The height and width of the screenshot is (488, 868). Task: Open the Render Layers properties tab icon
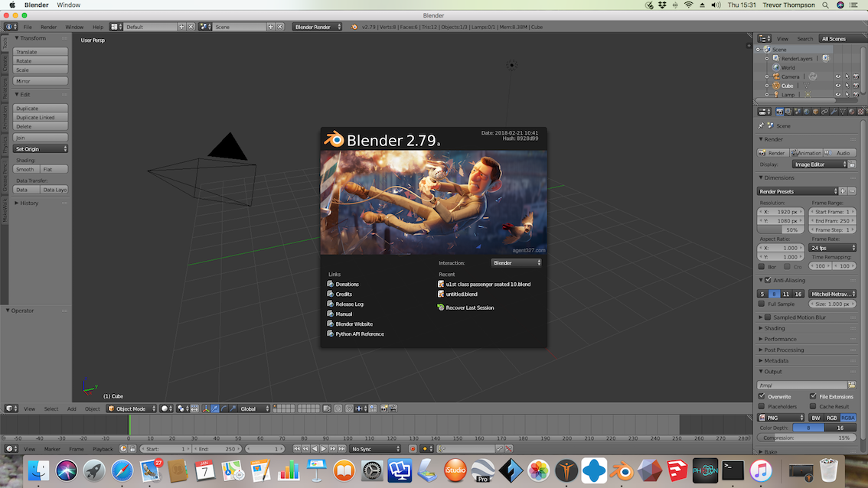point(788,112)
